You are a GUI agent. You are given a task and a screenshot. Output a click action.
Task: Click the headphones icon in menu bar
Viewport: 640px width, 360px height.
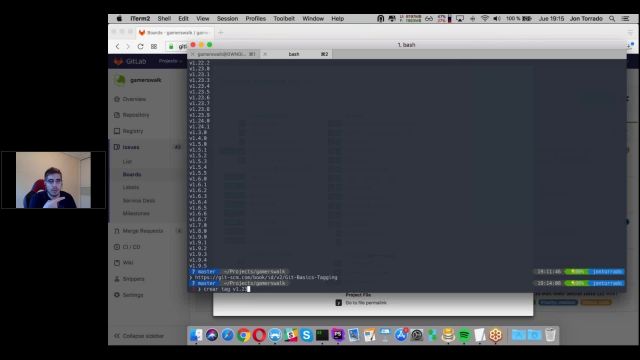(380, 18)
